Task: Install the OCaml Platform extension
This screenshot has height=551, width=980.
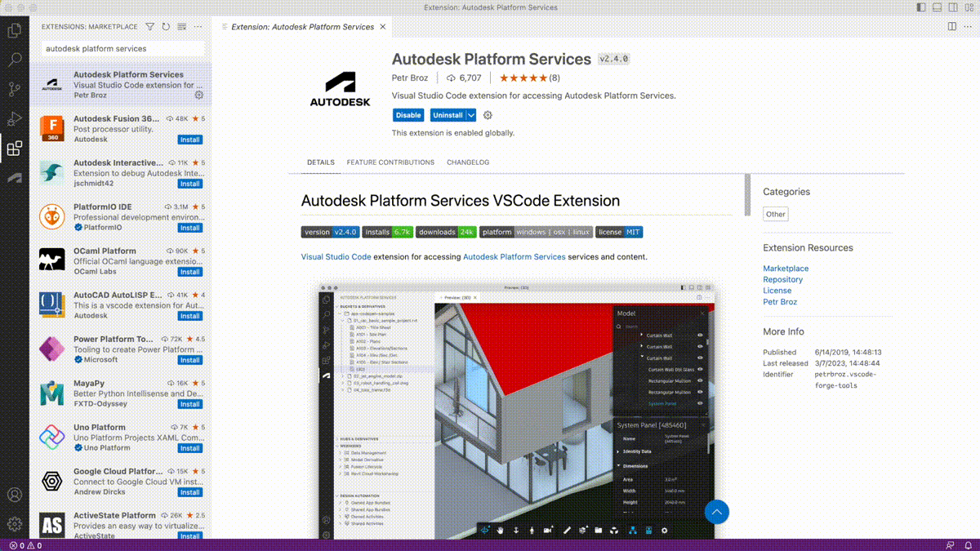Action: [x=190, y=272]
